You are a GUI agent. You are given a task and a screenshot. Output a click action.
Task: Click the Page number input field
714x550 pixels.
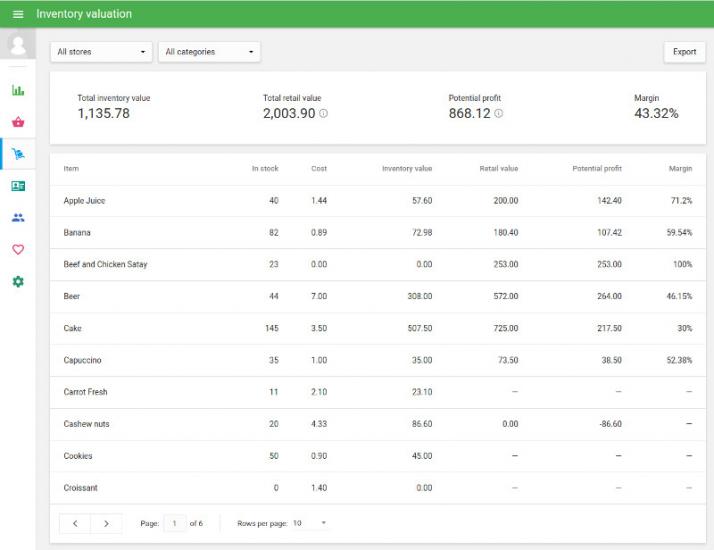[175, 523]
